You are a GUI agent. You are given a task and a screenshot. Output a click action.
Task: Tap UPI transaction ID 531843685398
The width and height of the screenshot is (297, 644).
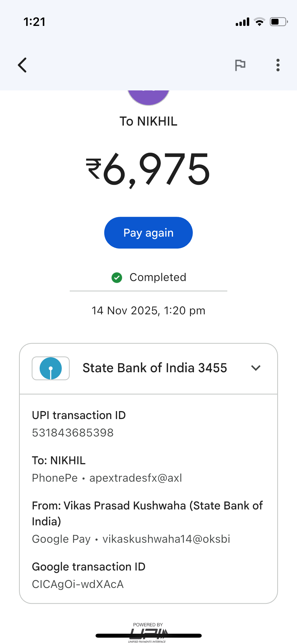[x=73, y=433]
